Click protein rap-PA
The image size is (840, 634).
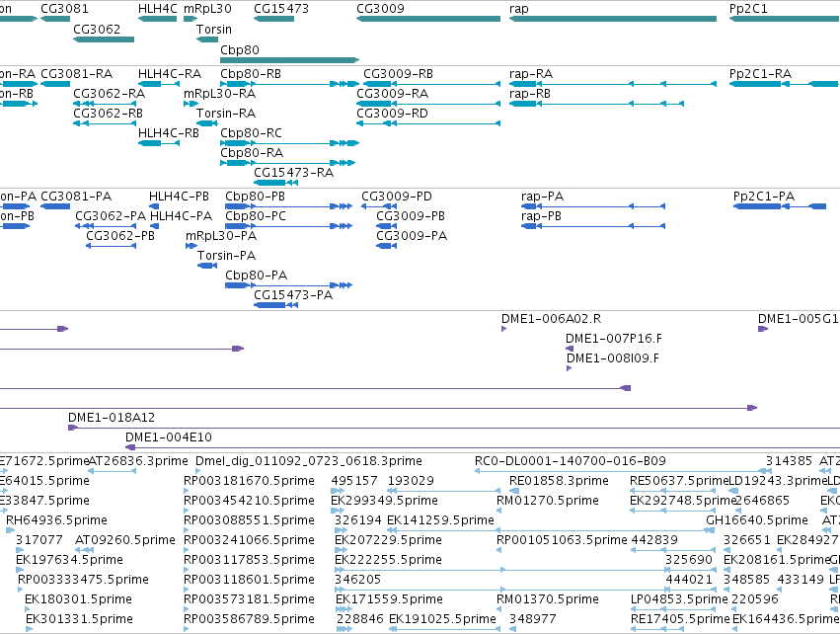coord(593,206)
